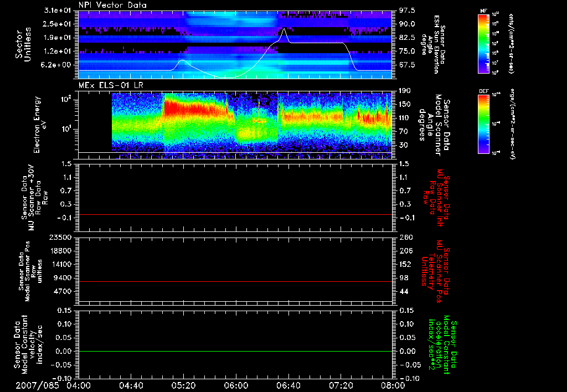Click the 05:20 time axis tick label

[183, 385]
